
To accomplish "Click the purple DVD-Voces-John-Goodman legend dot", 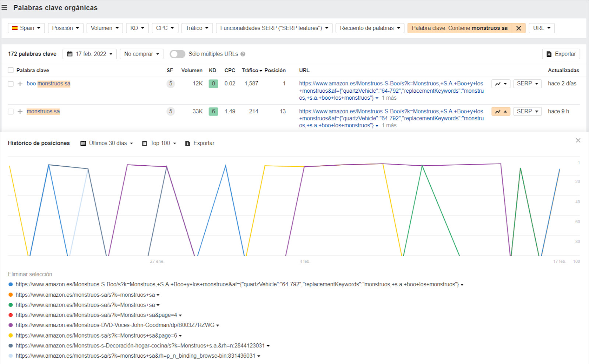I will (11, 325).
